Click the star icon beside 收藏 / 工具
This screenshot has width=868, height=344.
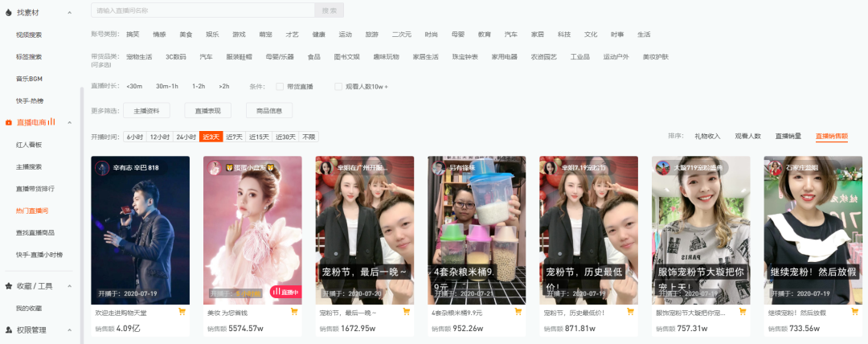coord(8,286)
